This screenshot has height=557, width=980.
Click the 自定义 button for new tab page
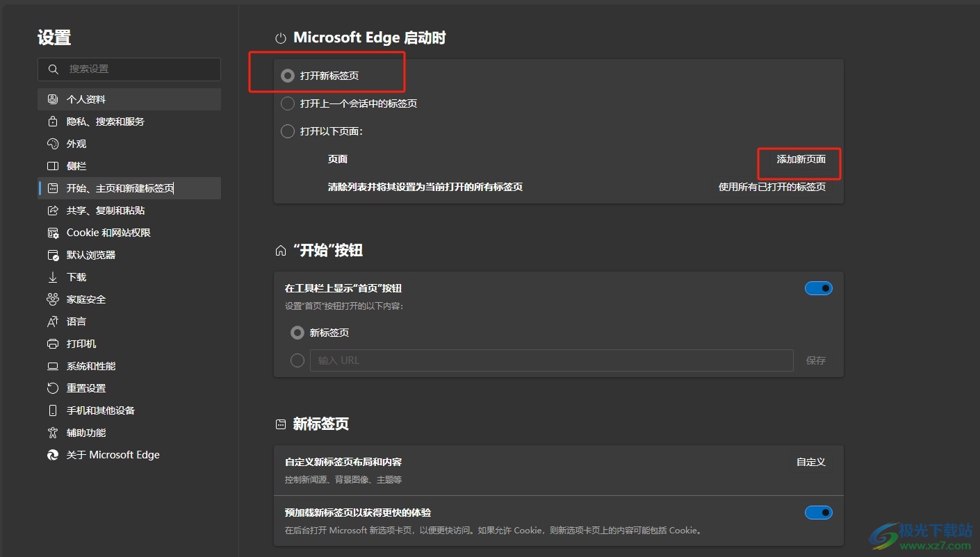coord(811,462)
